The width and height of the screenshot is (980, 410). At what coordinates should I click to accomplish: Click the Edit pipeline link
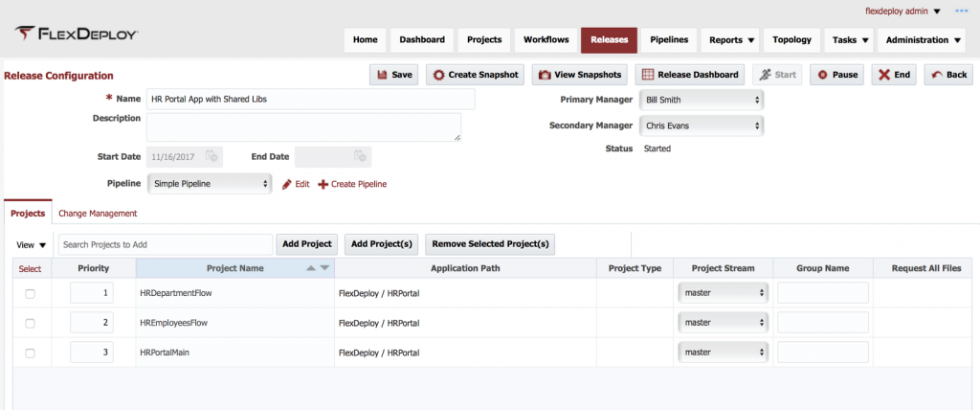301,184
